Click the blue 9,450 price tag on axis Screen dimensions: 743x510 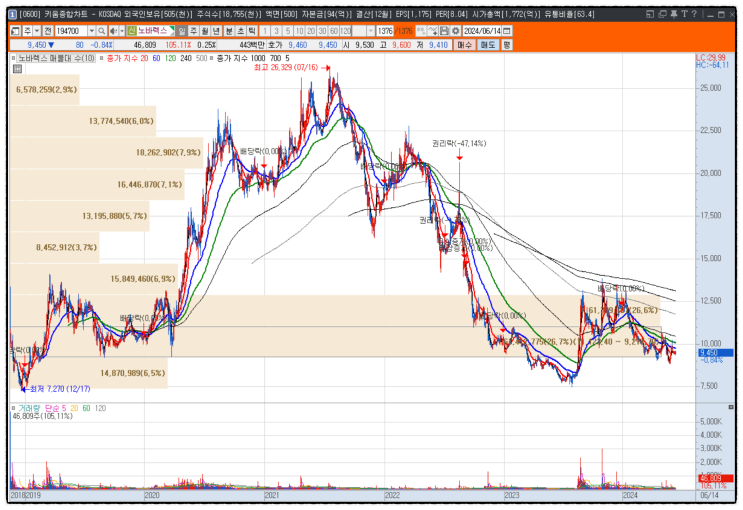click(716, 353)
